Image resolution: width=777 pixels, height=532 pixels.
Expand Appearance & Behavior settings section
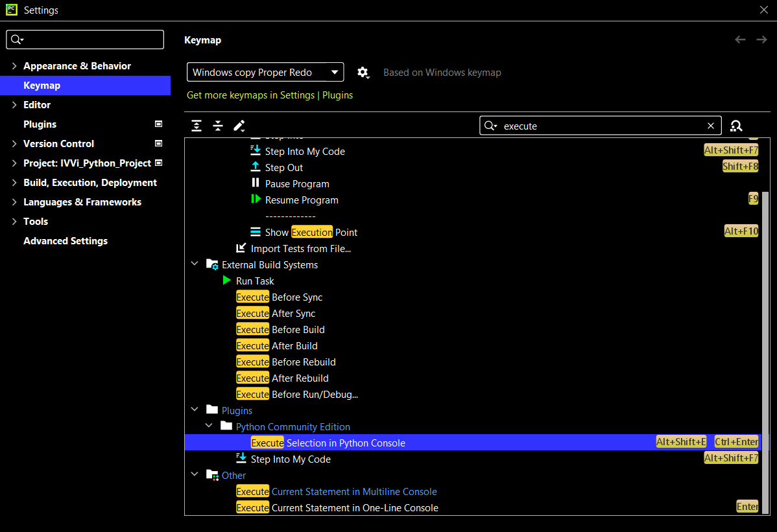click(x=14, y=66)
